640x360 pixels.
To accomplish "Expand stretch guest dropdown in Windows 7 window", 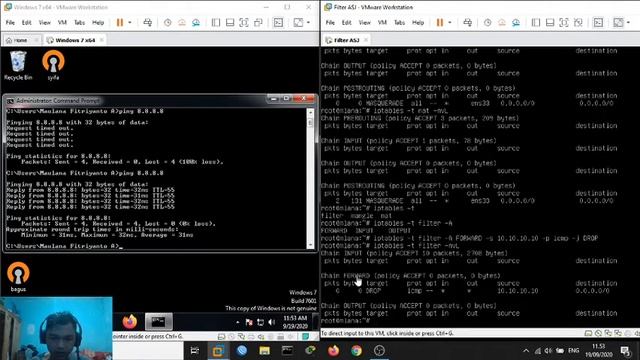I will (x=309, y=22).
